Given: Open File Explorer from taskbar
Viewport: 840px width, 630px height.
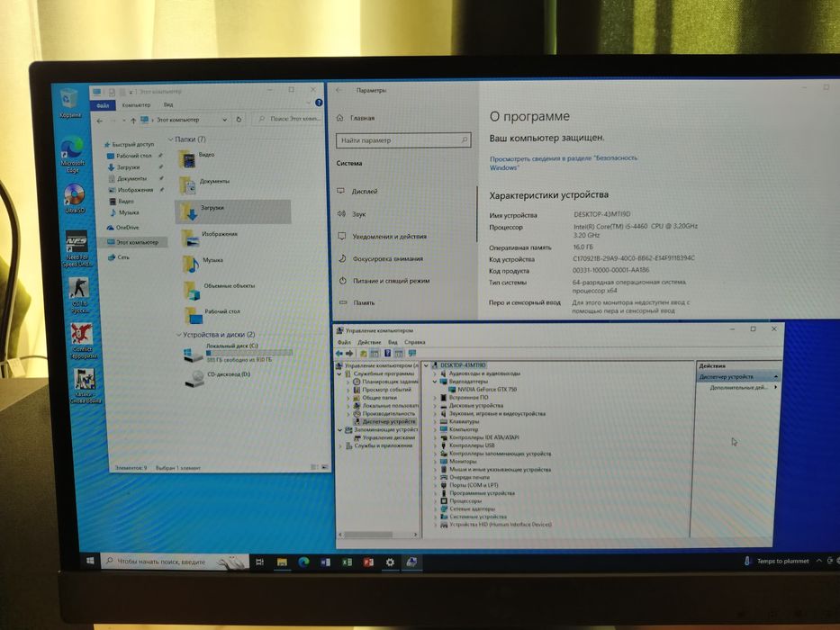Looking at the screenshot, I should point(282,562).
